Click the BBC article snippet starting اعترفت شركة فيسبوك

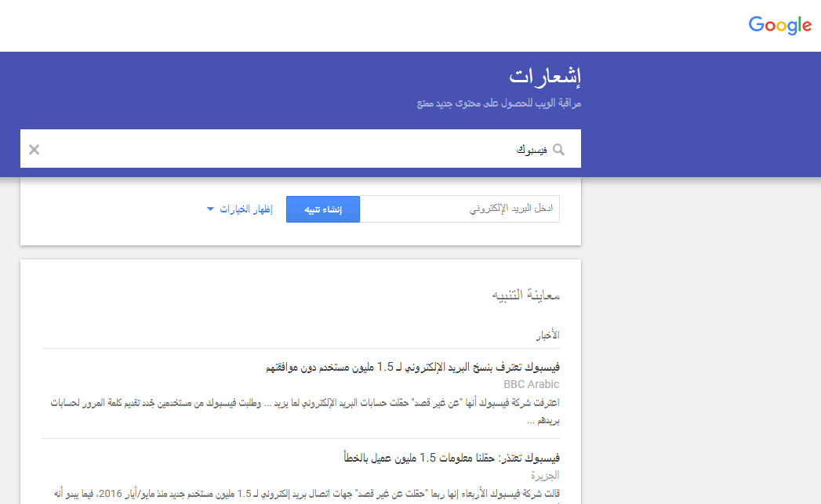305,412
